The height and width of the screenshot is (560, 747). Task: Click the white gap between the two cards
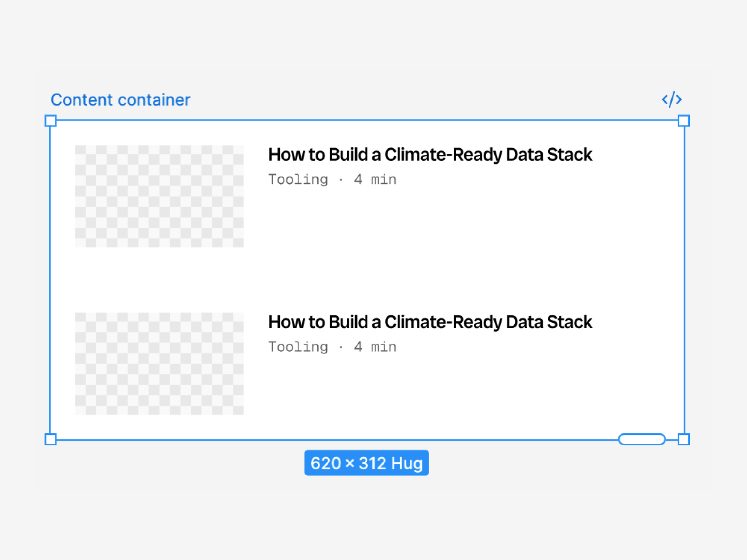366,280
